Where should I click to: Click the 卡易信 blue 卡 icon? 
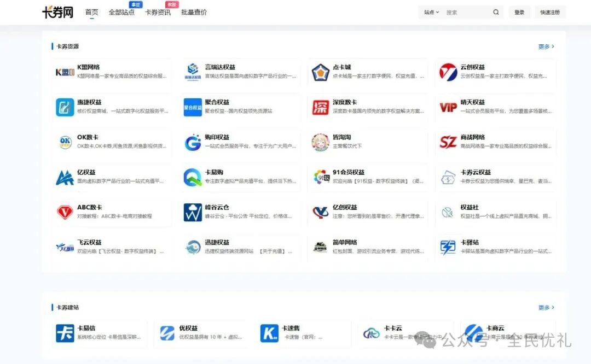[x=65, y=333]
